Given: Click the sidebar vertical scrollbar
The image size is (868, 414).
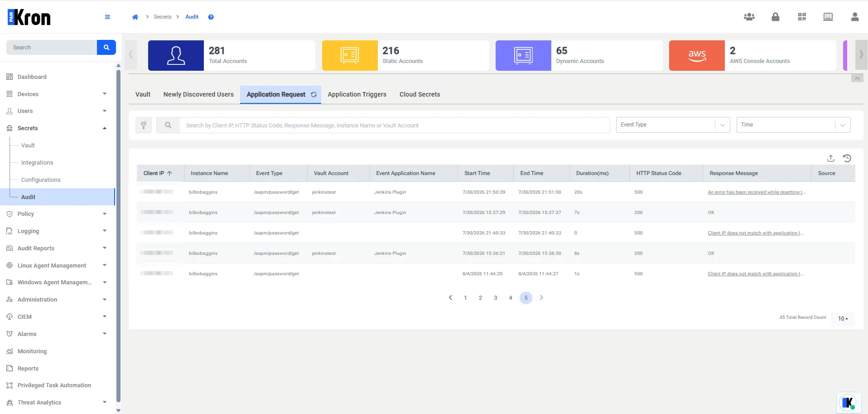Looking at the screenshot, I should pyautogui.click(x=118, y=236).
